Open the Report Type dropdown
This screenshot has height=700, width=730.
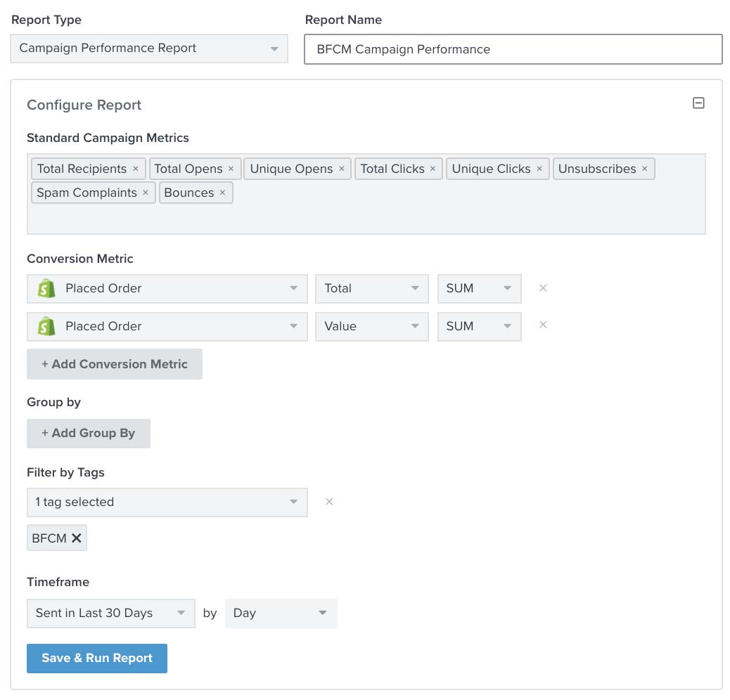click(275, 48)
